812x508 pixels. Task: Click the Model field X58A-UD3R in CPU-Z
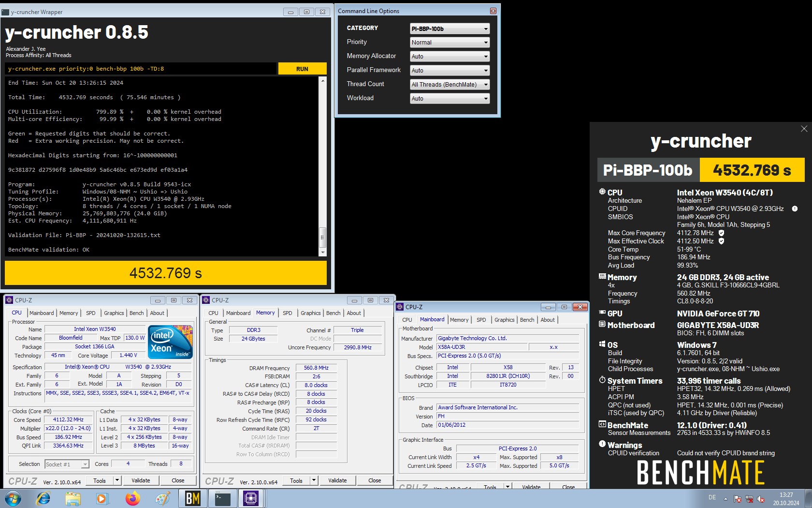coord(481,347)
